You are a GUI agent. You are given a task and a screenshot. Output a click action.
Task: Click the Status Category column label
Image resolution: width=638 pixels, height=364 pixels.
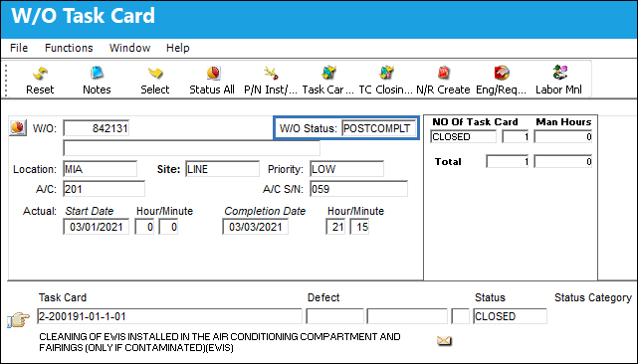click(593, 297)
